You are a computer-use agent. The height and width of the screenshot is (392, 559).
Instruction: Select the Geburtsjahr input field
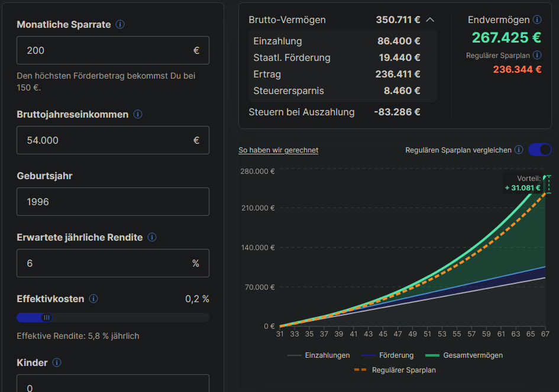[112, 202]
